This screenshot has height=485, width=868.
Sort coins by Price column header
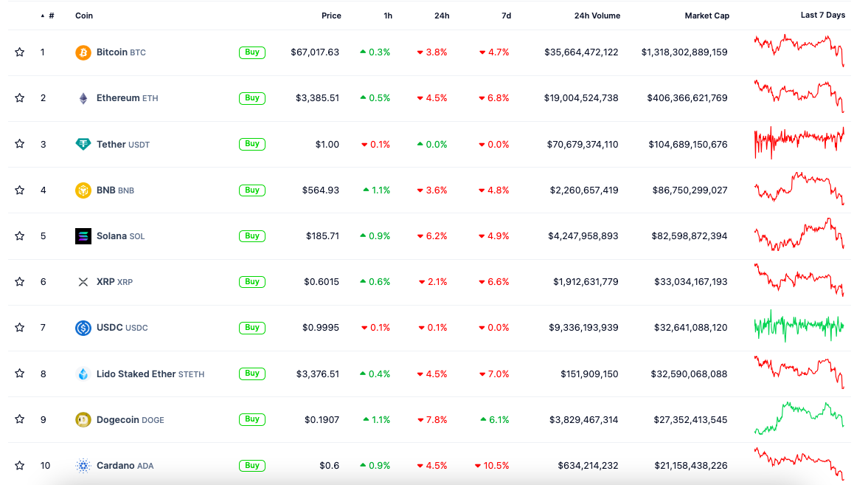point(331,16)
